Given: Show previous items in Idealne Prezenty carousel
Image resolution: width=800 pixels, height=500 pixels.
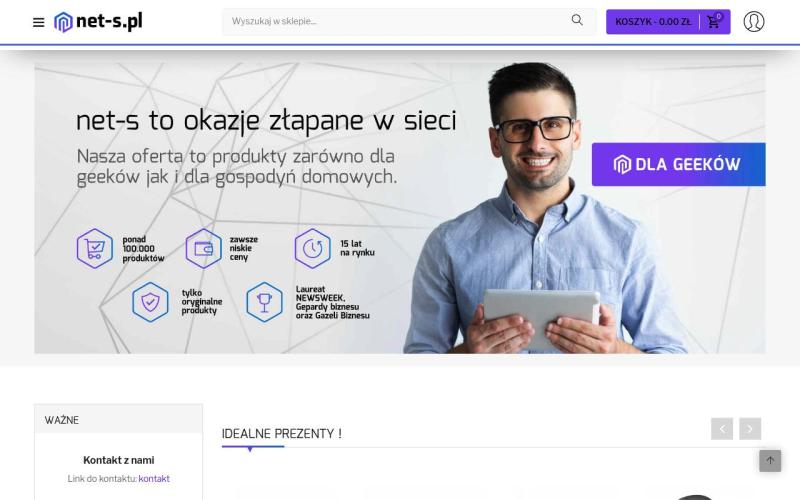Looking at the screenshot, I should (x=722, y=429).
